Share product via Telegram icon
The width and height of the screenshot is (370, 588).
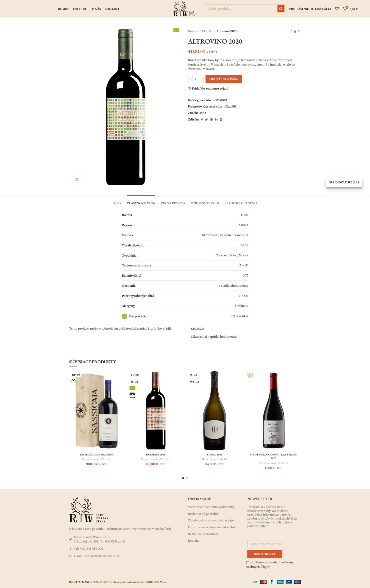(x=221, y=119)
